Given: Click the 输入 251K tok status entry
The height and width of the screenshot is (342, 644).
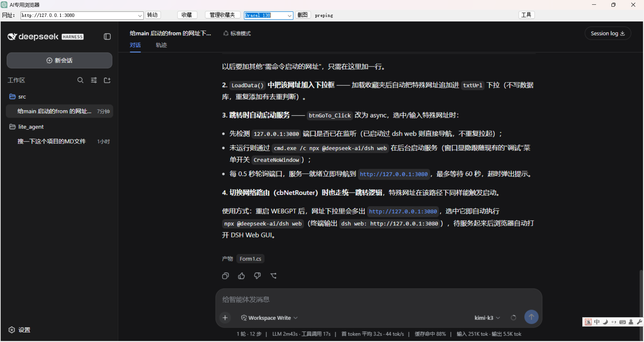Looking at the screenshot, I should (x=472, y=334).
